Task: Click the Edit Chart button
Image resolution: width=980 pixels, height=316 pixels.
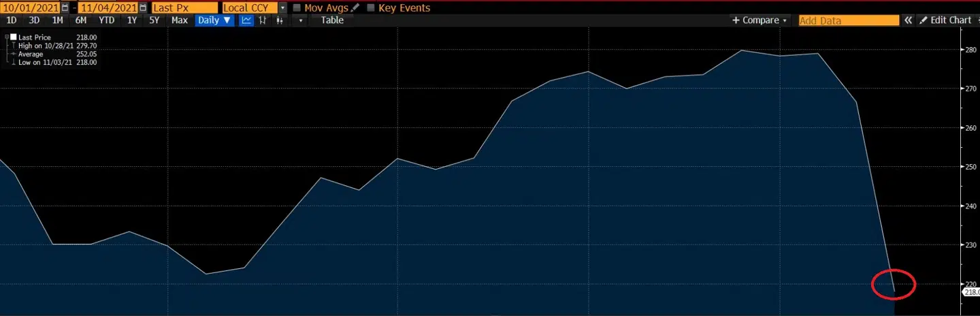Action: 945,20
